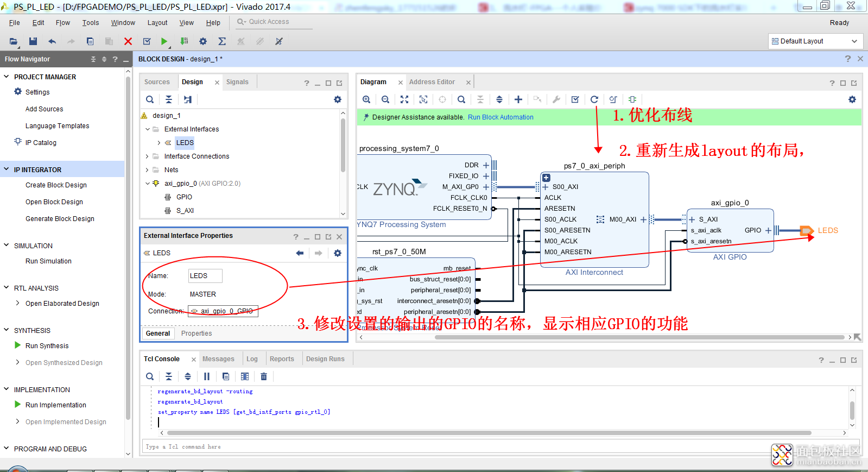
Task: Select LEDS item in Design tree
Action: coord(185,143)
